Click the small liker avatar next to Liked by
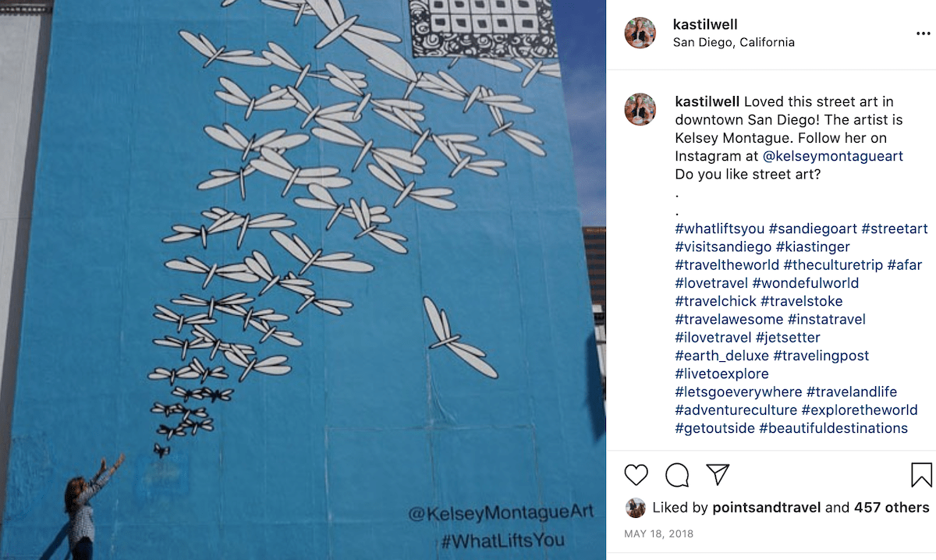The image size is (936, 560). point(636,508)
